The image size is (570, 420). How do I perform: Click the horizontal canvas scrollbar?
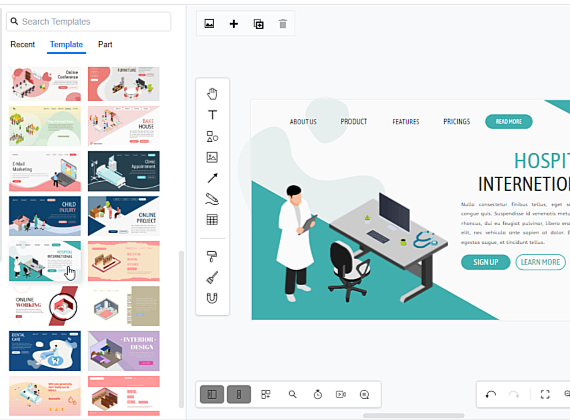coord(413,415)
